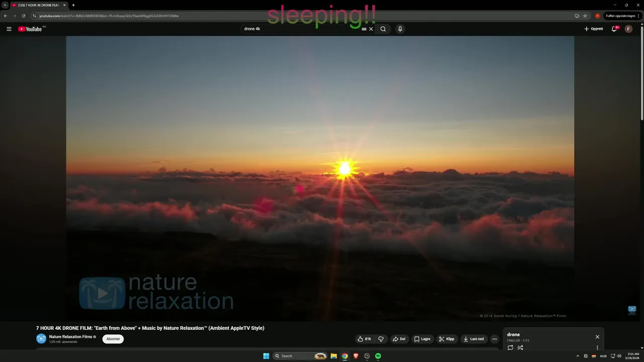Screen dimensions: 644x362
Task: Dislike the video with the thumbs-down icon
Action: (x=381, y=339)
